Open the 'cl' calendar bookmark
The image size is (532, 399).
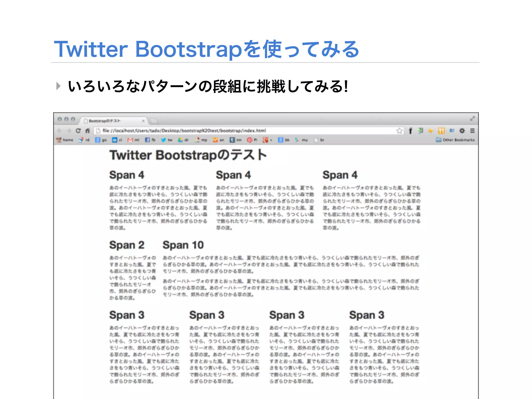[x=117, y=140]
